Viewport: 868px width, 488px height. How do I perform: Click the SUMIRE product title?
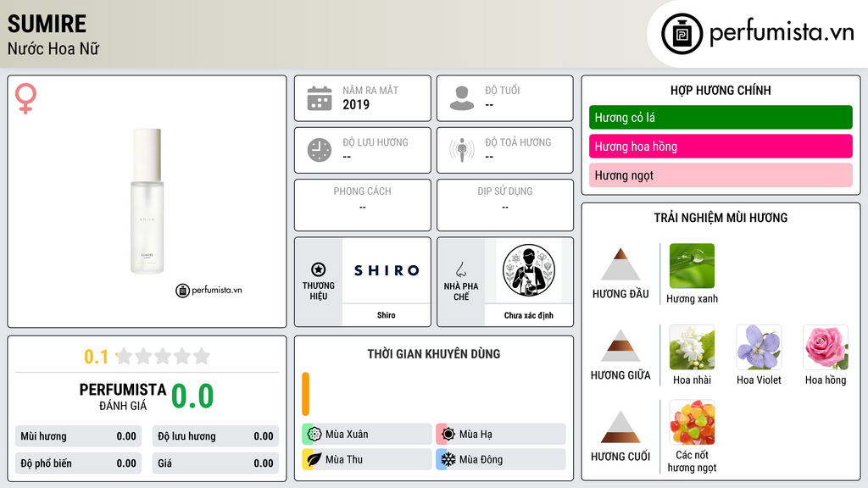47,24
